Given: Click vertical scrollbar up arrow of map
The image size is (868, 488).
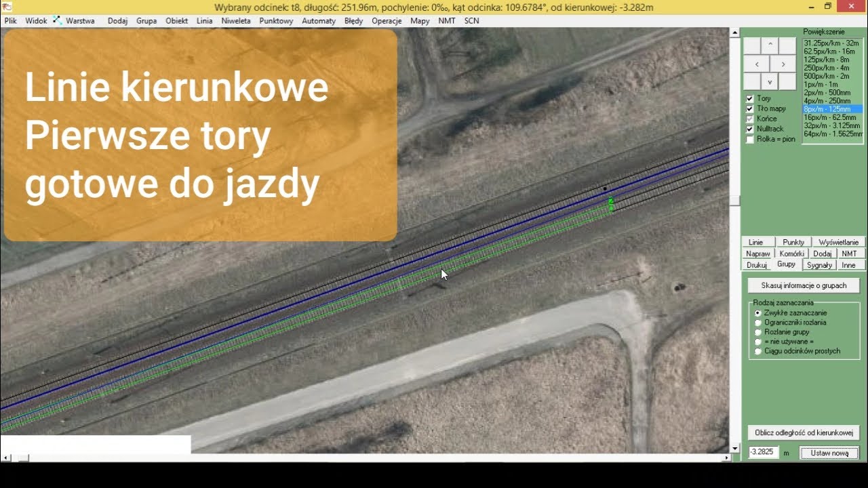Looking at the screenshot, I should pos(734,32).
